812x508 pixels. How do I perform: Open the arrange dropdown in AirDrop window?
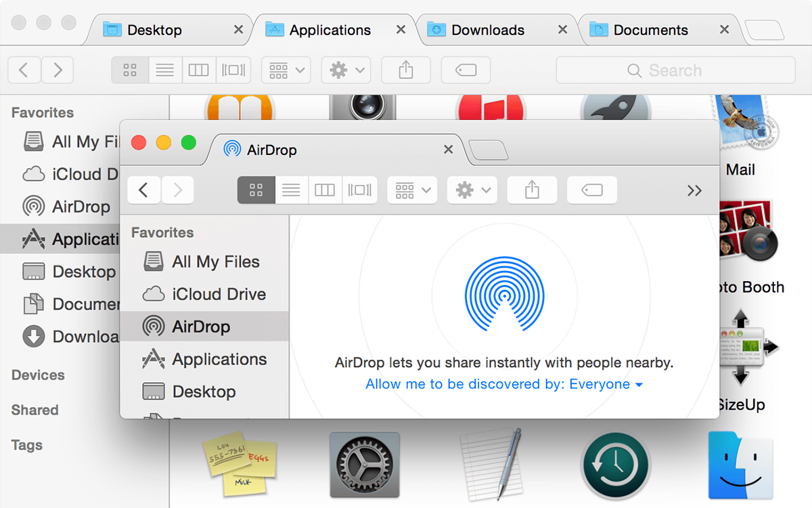pos(412,190)
